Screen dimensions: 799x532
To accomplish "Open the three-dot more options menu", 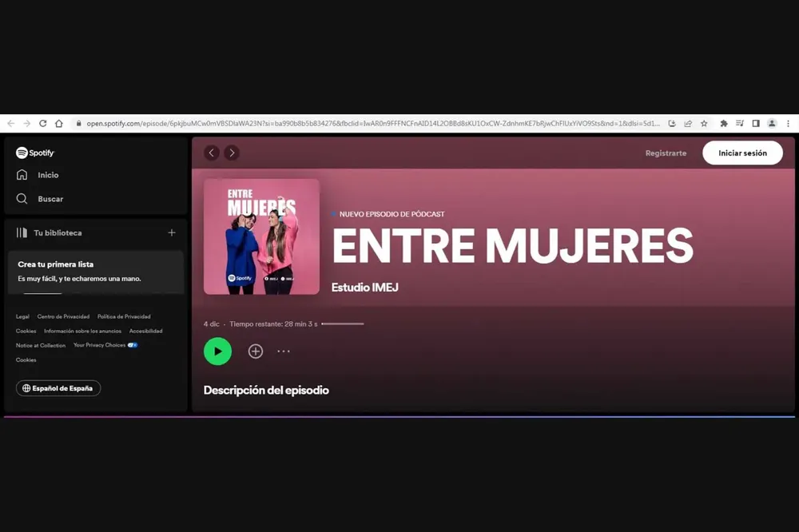I will (x=284, y=351).
